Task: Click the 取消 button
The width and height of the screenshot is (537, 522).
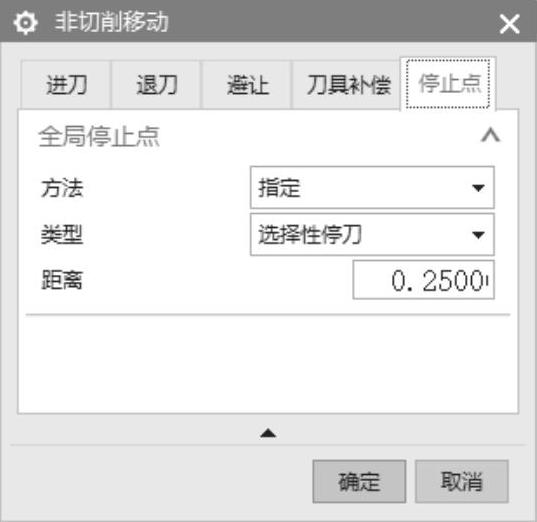Action: [462, 481]
